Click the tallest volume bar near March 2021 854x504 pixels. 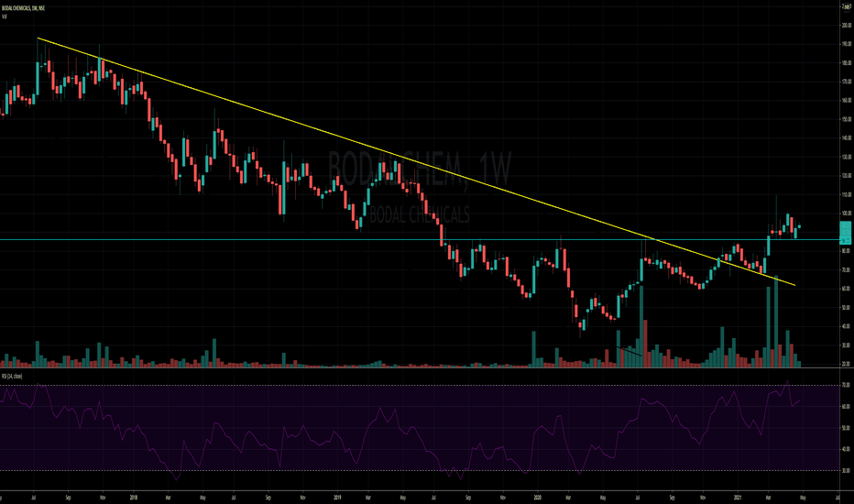(776, 322)
